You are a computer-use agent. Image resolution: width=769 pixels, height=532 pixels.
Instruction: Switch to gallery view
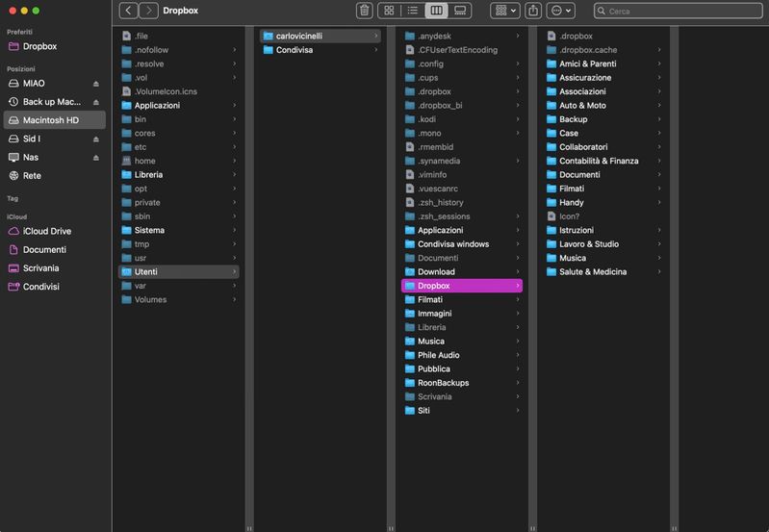(460, 11)
